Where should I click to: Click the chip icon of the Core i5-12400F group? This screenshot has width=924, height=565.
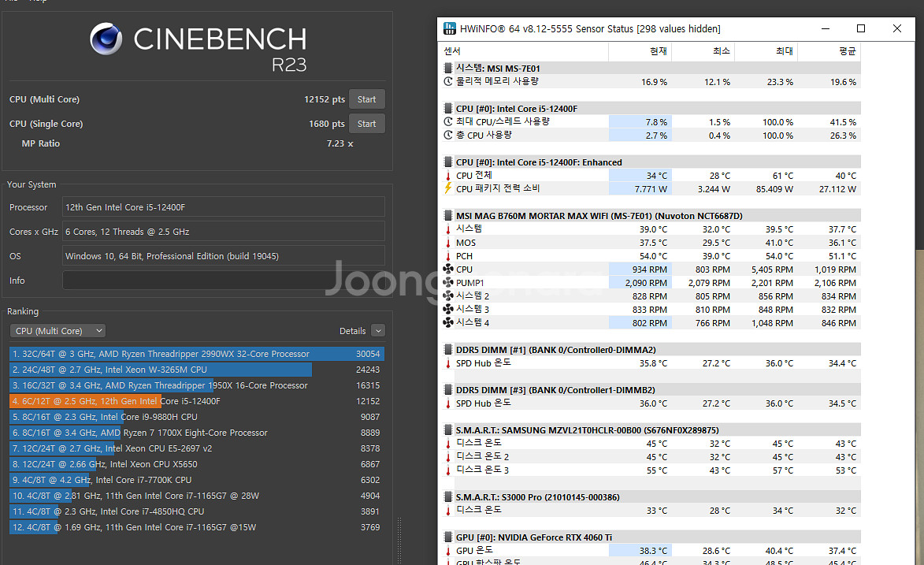(448, 109)
